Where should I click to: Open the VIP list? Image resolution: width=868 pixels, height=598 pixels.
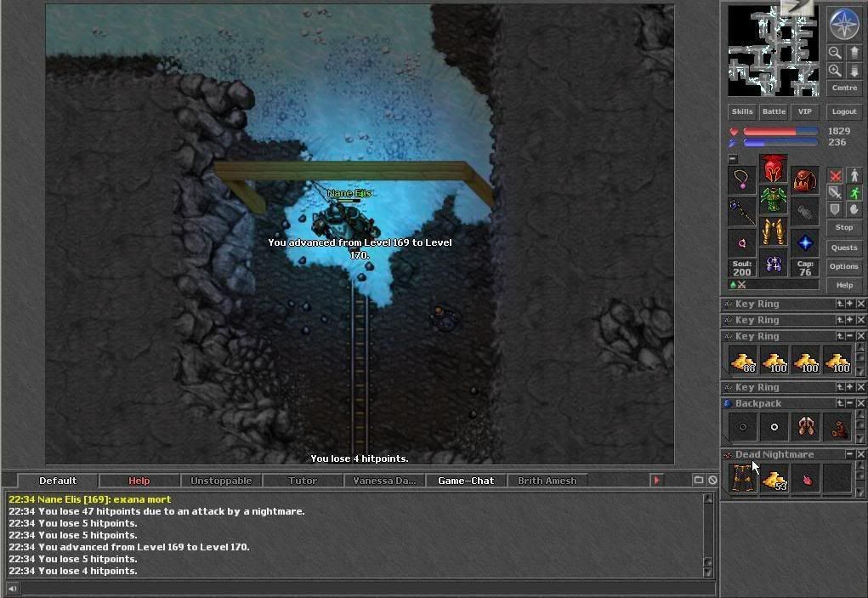pyautogui.click(x=805, y=111)
